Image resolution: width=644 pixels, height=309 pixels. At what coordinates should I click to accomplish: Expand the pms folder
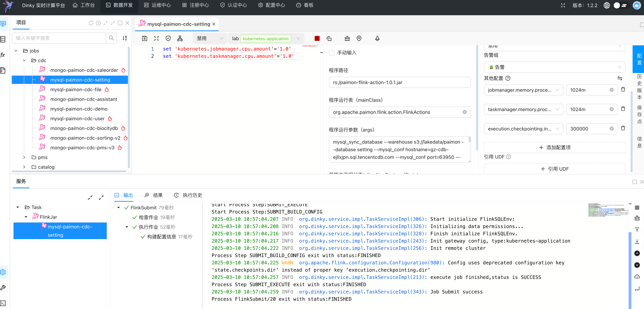(24, 157)
